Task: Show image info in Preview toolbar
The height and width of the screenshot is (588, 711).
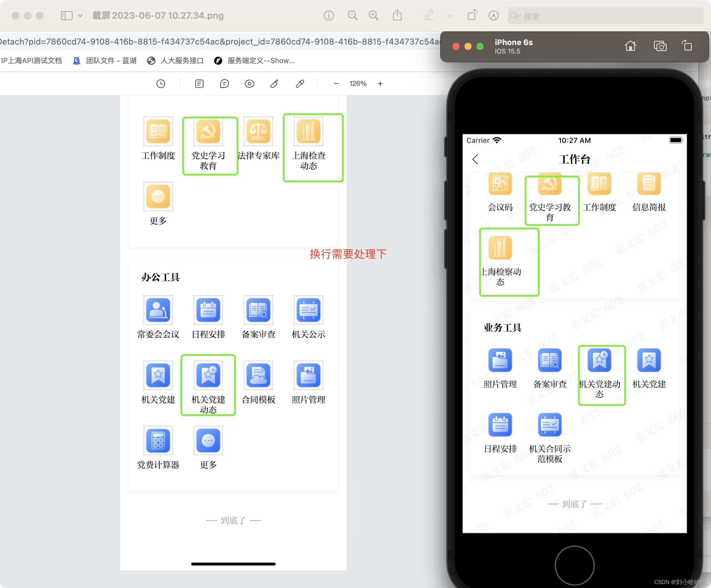Action: tap(328, 16)
